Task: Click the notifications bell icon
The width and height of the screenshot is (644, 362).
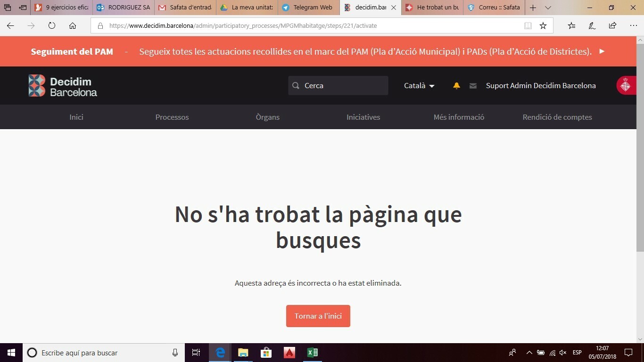Action: [x=456, y=86]
